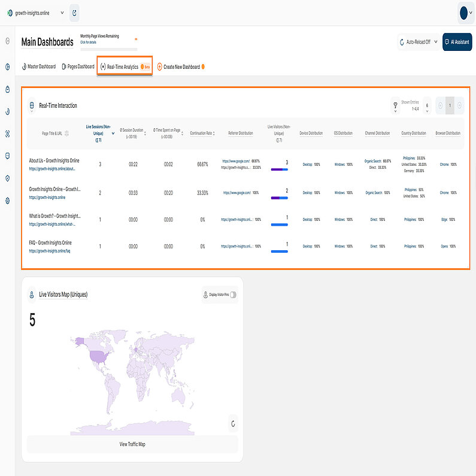Click the 33.33% continuation rate cell
476x476 pixels.
(x=202, y=193)
